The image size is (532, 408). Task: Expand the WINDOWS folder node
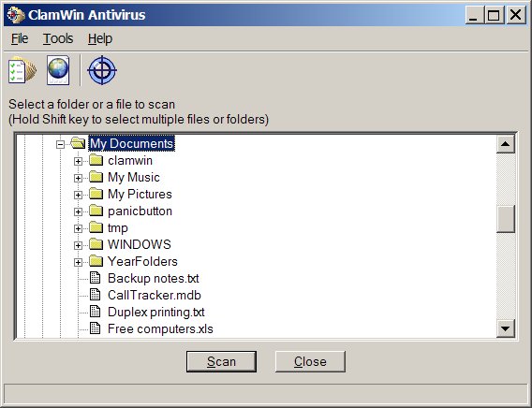click(78, 246)
